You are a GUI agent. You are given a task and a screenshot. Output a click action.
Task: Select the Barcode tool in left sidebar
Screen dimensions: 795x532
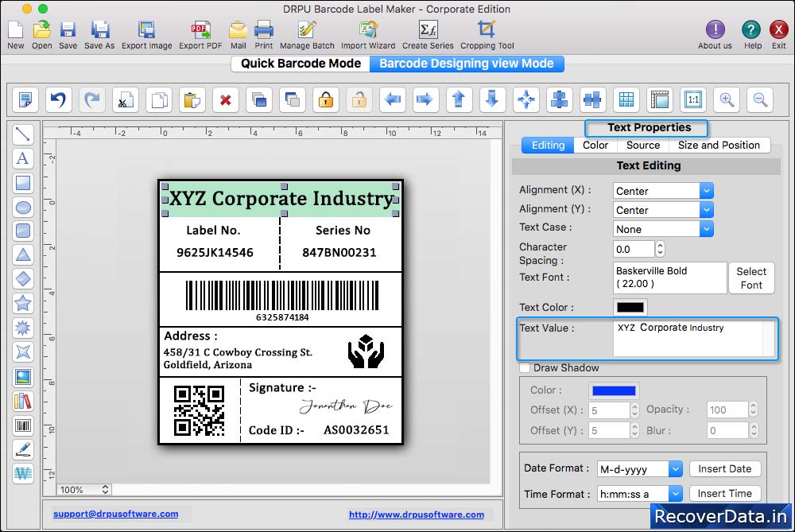tap(23, 425)
